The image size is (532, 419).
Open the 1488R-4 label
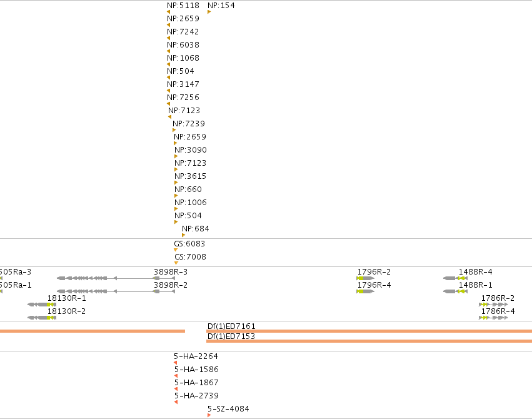(x=476, y=272)
